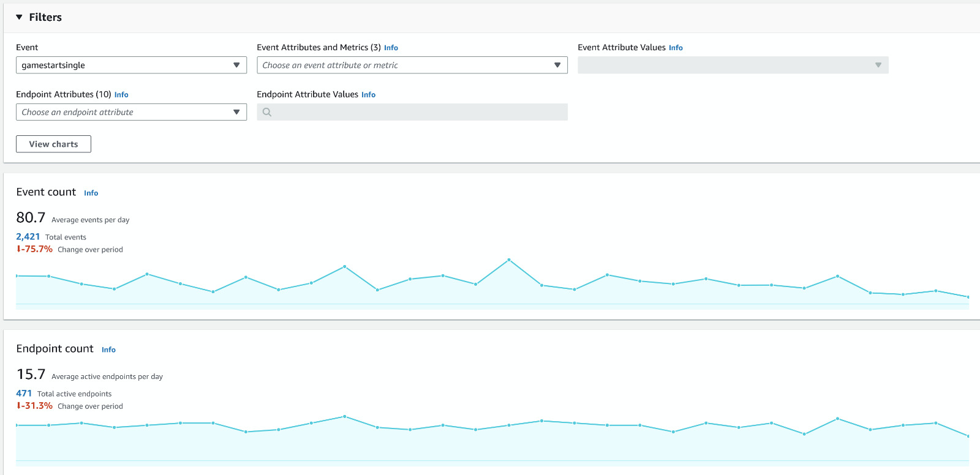Click the search magnifier icon

pos(267,112)
